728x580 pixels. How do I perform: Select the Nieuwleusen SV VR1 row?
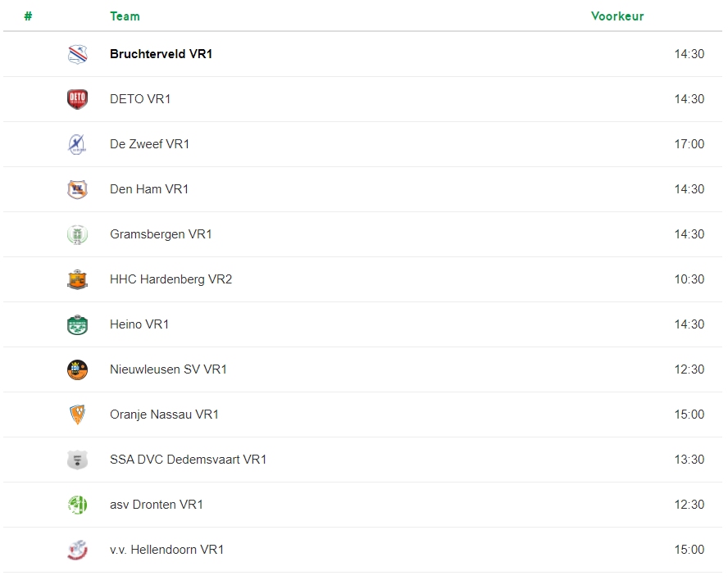pyautogui.click(x=362, y=369)
